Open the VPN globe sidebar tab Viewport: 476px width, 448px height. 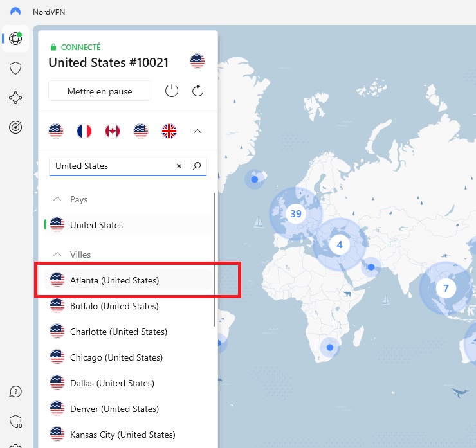[15, 39]
